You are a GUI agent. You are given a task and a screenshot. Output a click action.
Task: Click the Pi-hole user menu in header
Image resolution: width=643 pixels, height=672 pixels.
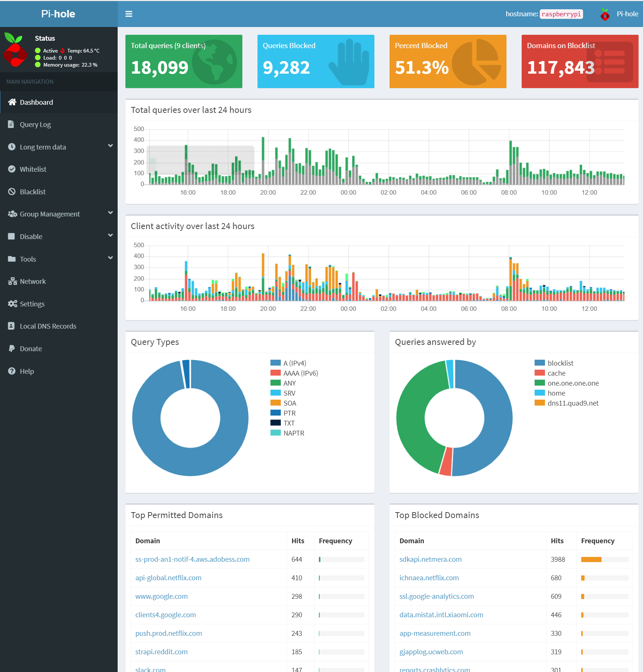619,14
